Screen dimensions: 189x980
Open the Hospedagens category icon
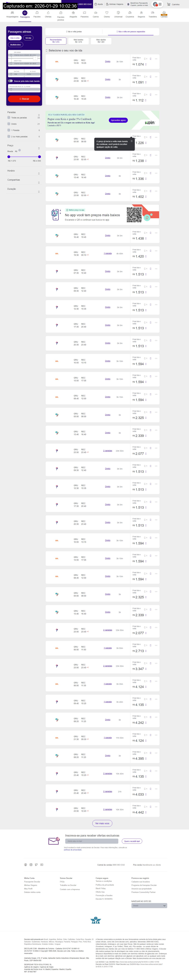coord(12,13)
